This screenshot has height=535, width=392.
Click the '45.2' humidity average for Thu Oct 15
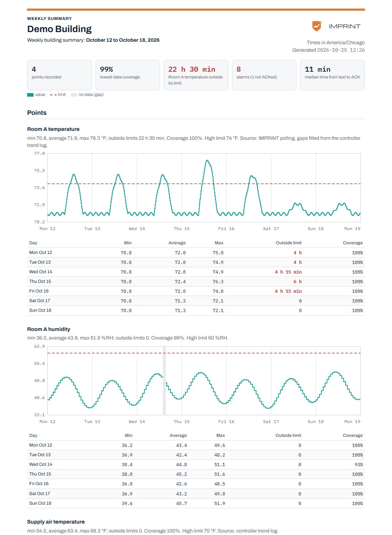(181, 474)
